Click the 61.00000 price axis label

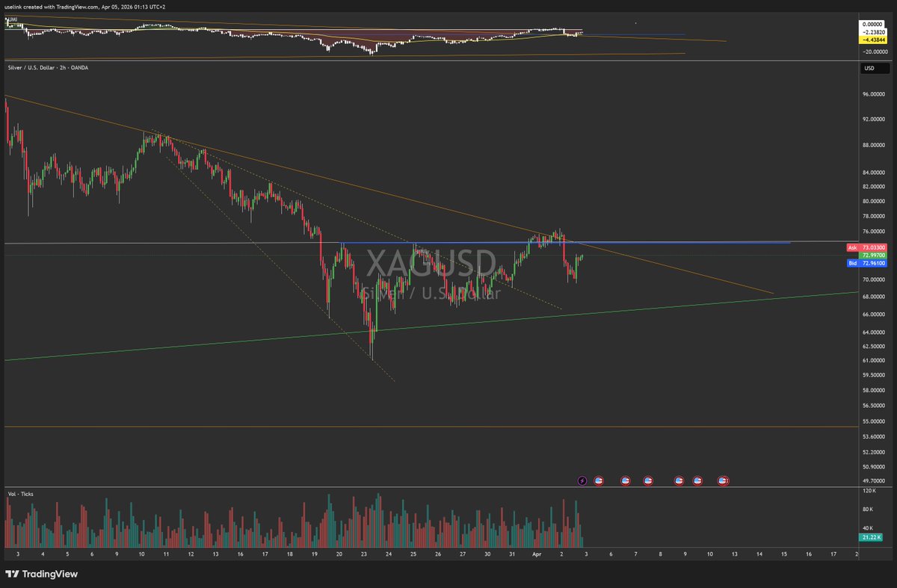coord(875,360)
